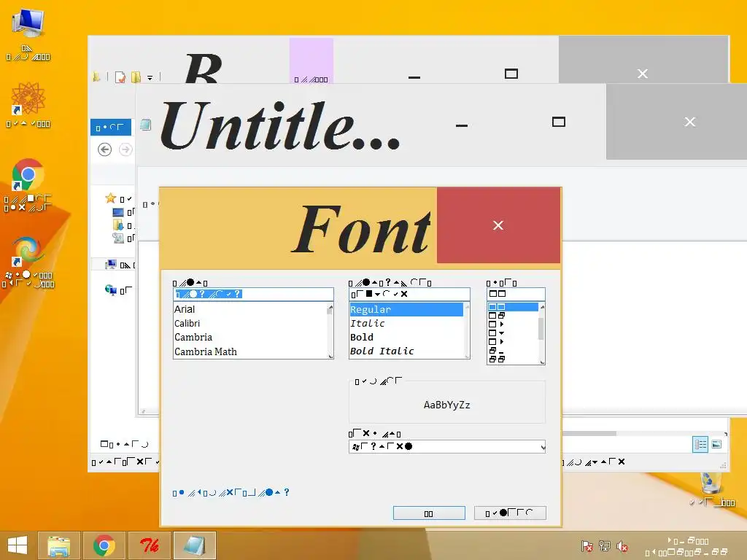This screenshot has width=747, height=560.
Task: Open the Action Center flag tray icon
Action: coord(587,546)
